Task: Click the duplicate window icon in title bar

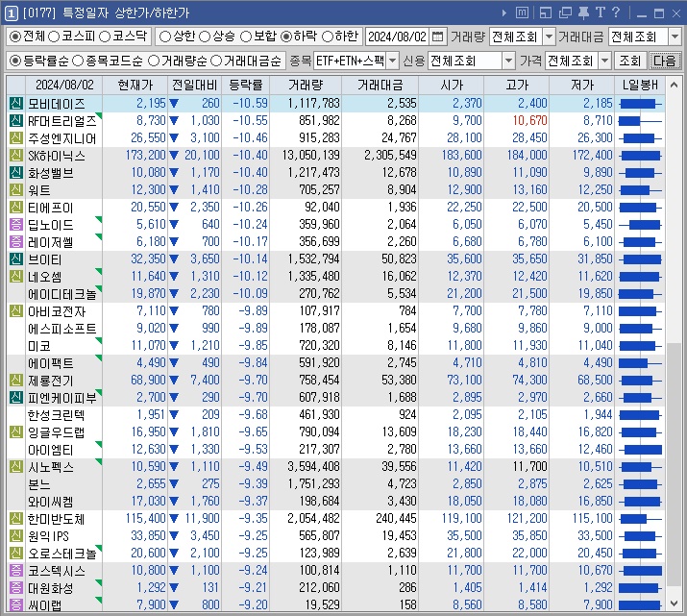Action: point(565,12)
